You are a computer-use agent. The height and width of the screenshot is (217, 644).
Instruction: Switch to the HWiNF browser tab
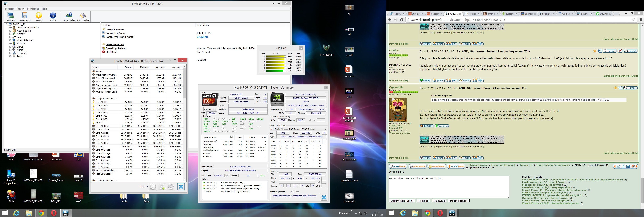(x=583, y=14)
